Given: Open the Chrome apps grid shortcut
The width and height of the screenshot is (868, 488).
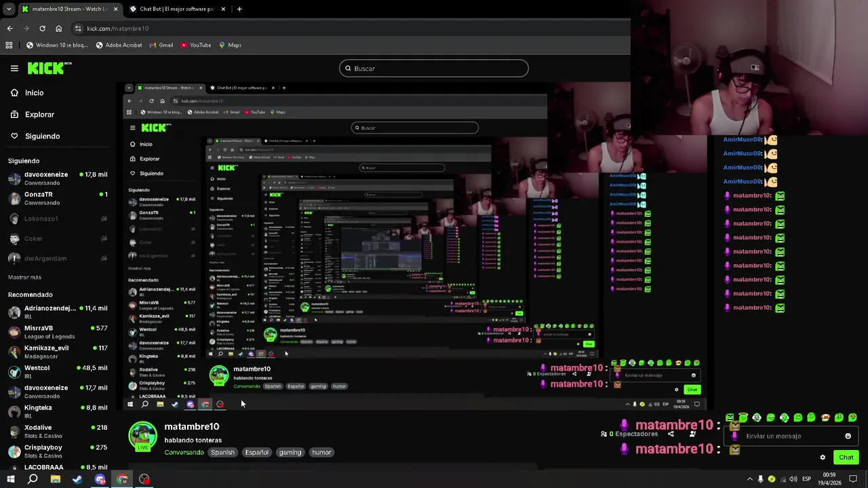Looking at the screenshot, I should pyautogui.click(x=9, y=45).
